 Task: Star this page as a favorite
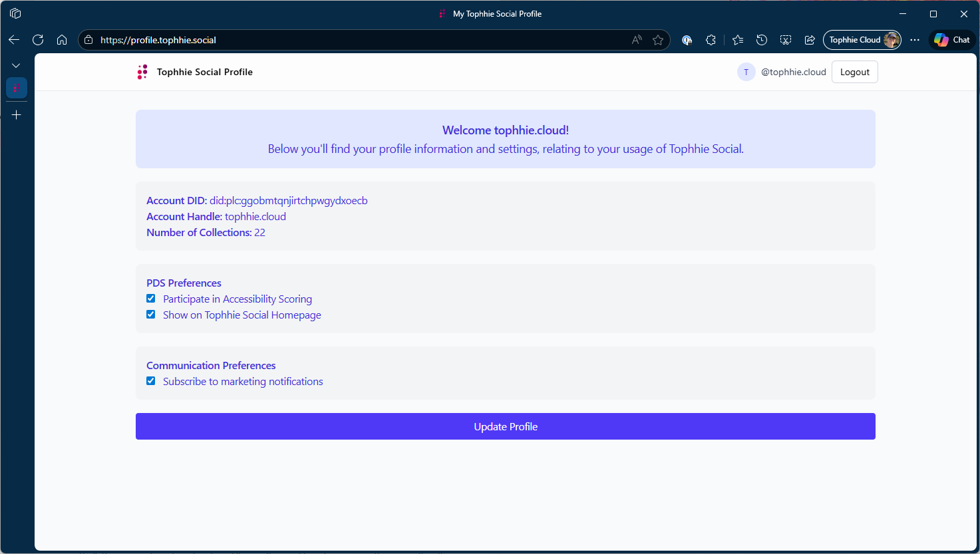658,40
